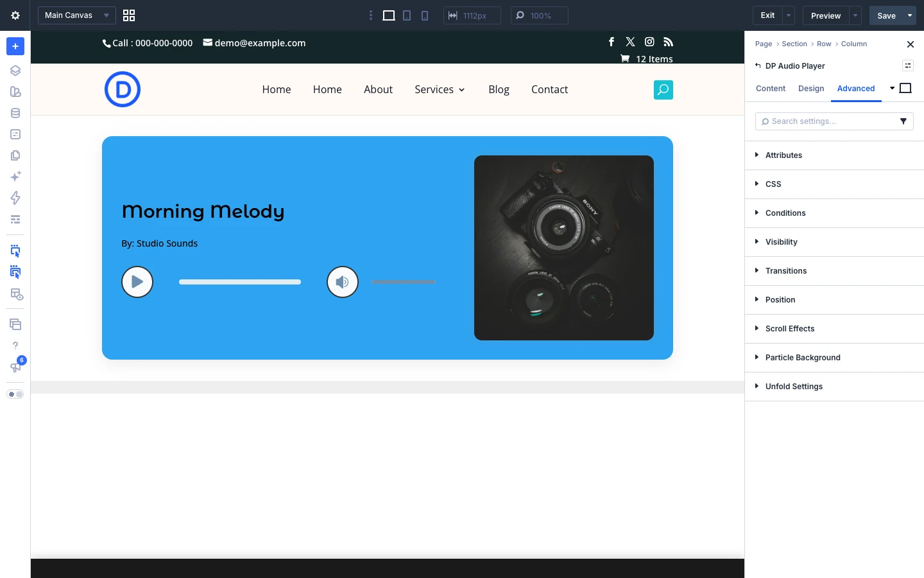Click the gear settings icon at top-left
Screen dimensions: 924x578
(15, 15)
